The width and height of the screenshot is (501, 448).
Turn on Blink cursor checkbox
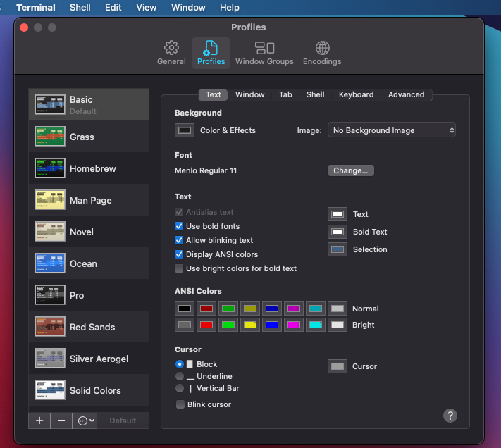click(x=180, y=404)
